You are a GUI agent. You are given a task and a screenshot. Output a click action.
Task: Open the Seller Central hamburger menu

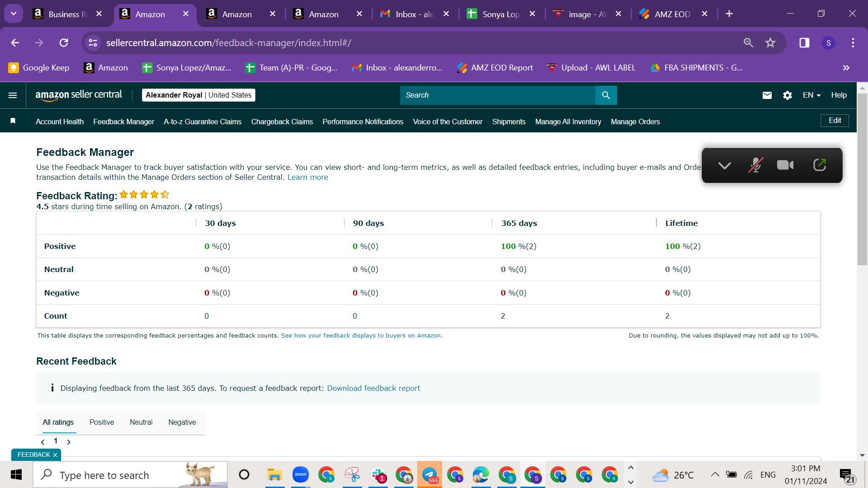coord(13,95)
